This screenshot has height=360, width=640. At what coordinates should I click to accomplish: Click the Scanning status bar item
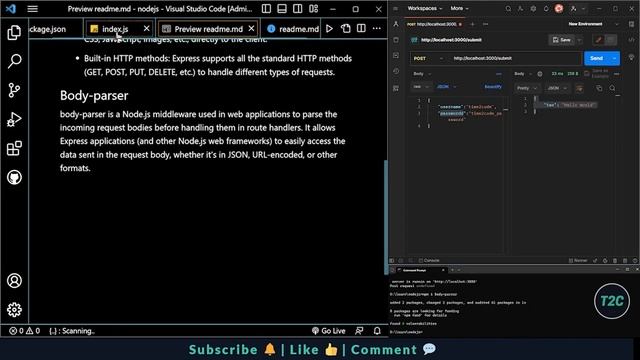pyautogui.click(x=72, y=331)
